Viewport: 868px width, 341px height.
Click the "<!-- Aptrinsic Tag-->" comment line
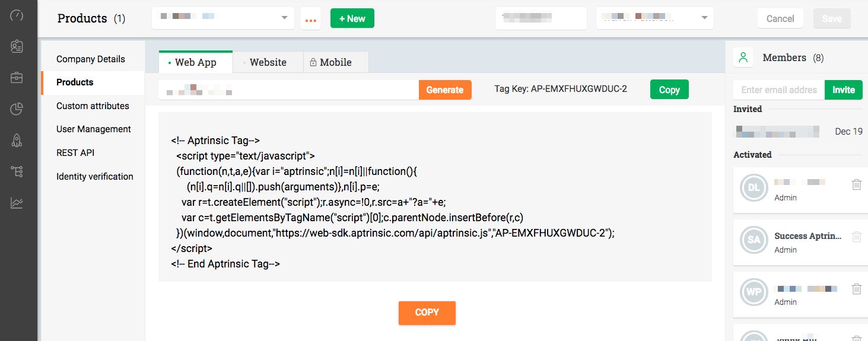click(x=215, y=141)
